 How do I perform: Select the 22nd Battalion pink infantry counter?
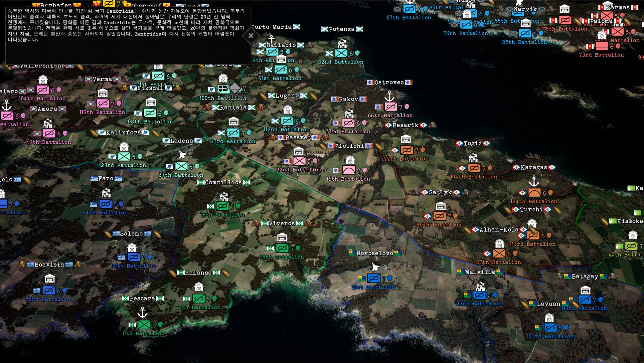(299, 161)
